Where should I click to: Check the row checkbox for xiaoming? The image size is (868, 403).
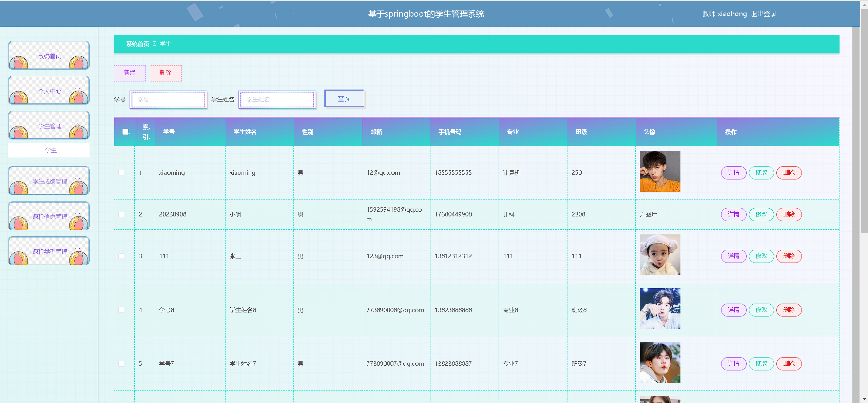pos(121,173)
